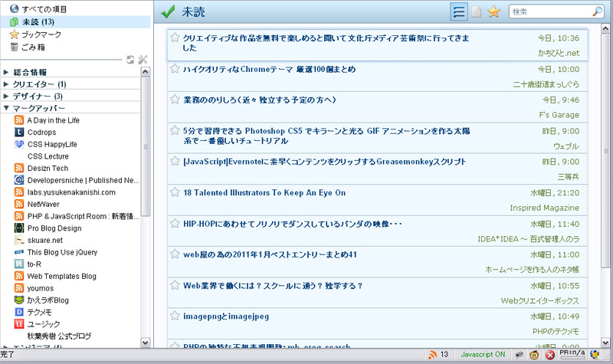
Task: Click the RSS feed icon in status bar
Action: tap(433, 355)
